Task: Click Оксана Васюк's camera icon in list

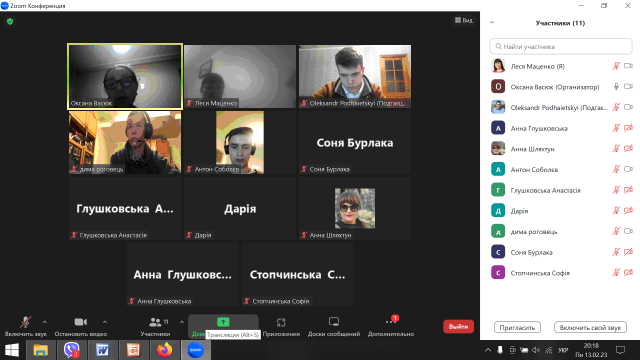Action: [x=629, y=87]
